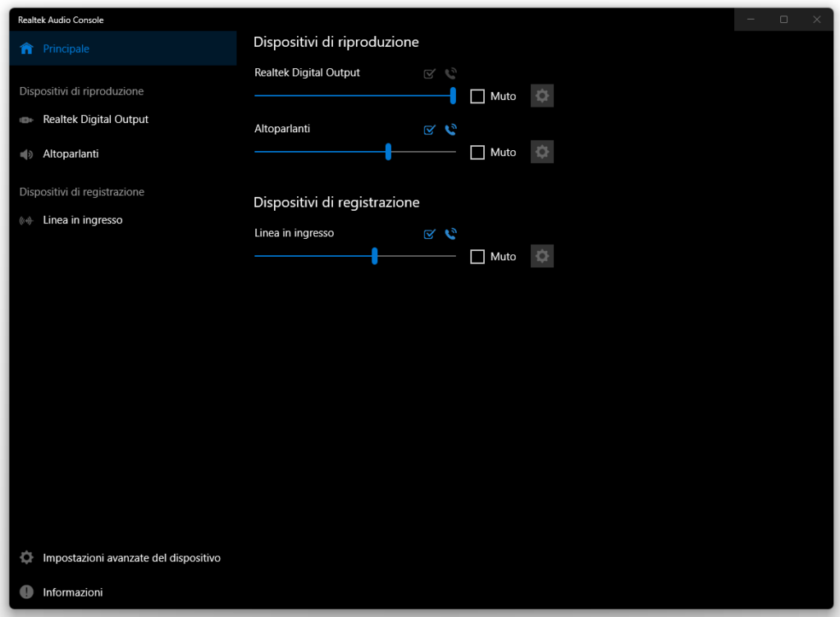Open settings gear for Linea in ingresso
Image resolution: width=840 pixels, height=617 pixels.
pyautogui.click(x=542, y=256)
